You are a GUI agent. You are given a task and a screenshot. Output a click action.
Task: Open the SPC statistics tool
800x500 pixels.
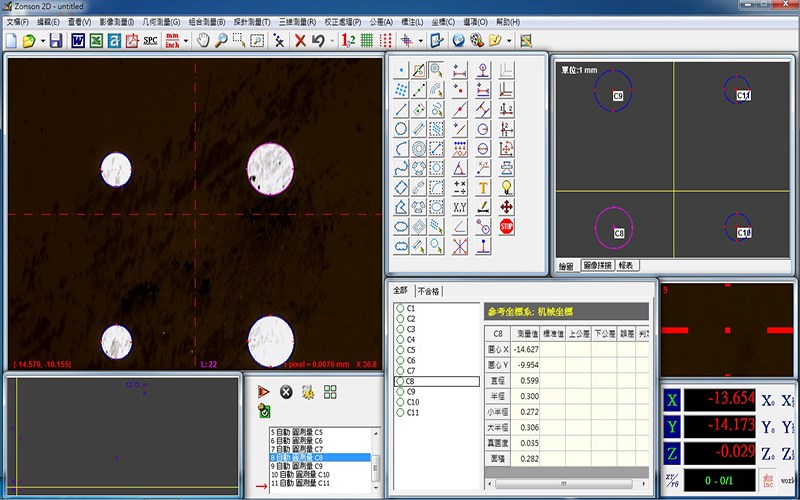151,40
